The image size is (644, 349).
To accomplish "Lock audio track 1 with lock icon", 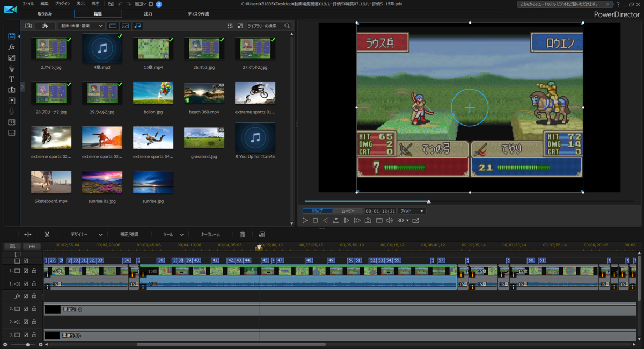I will coord(34,284).
